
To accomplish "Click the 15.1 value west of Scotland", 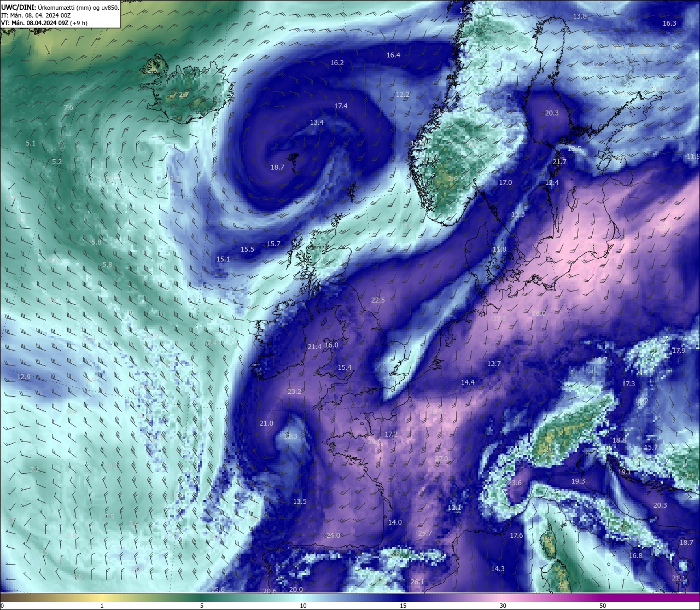I will coord(223,259).
